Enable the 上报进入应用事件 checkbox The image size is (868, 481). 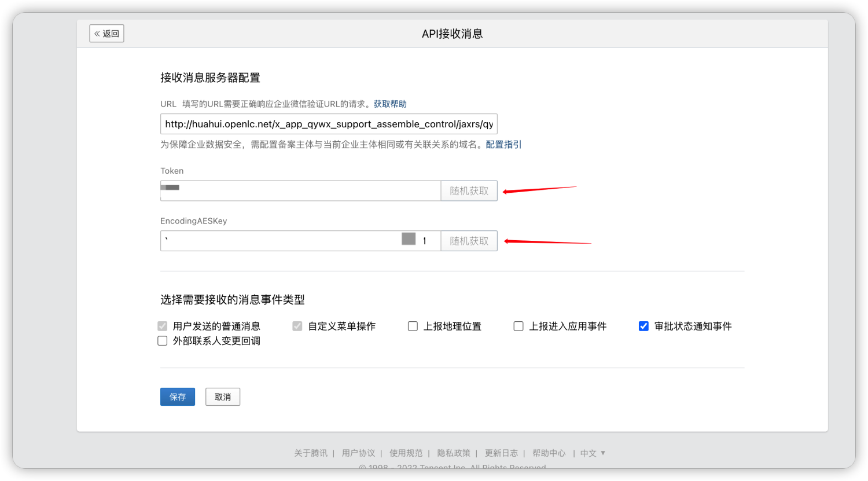click(x=518, y=326)
